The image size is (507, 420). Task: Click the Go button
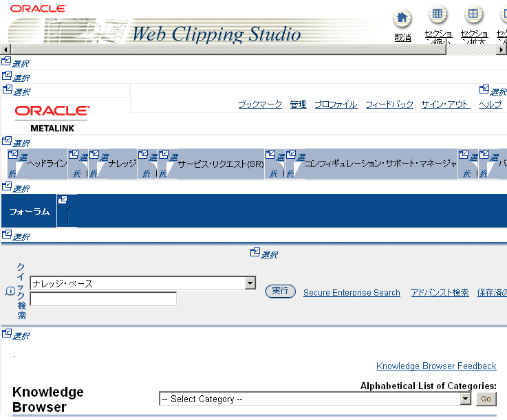tap(486, 399)
